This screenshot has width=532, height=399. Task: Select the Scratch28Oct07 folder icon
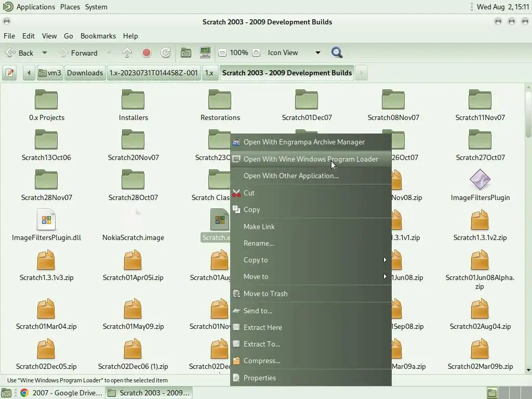tap(133, 180)
